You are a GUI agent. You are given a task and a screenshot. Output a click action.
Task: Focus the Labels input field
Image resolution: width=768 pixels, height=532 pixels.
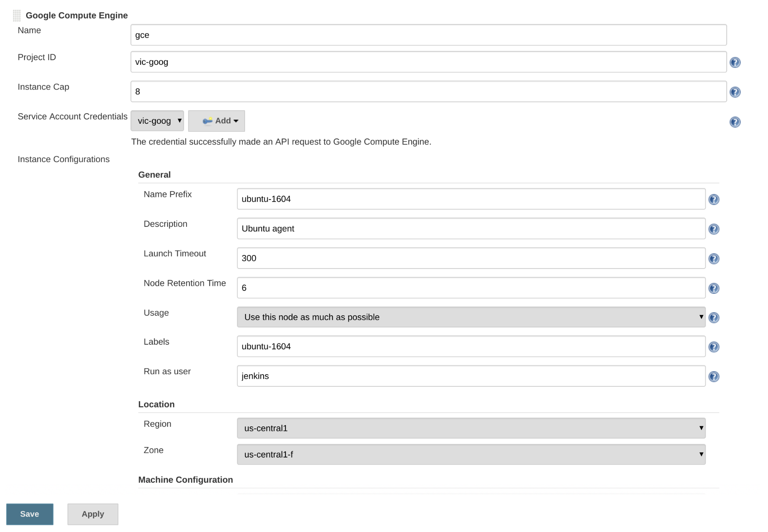(x=471, y=346)
